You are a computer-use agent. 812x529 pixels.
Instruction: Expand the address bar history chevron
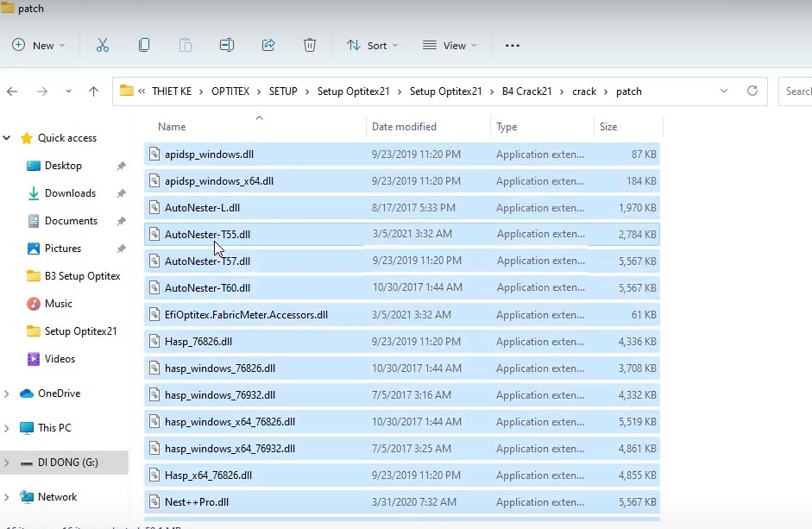[x=724, y=91]
